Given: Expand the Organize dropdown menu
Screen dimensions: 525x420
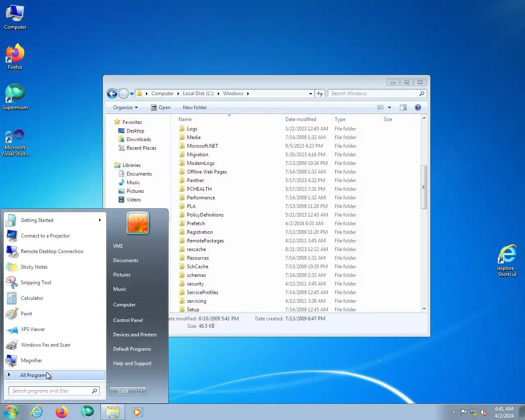Looking at the screenshot, I should pos(126,107).
